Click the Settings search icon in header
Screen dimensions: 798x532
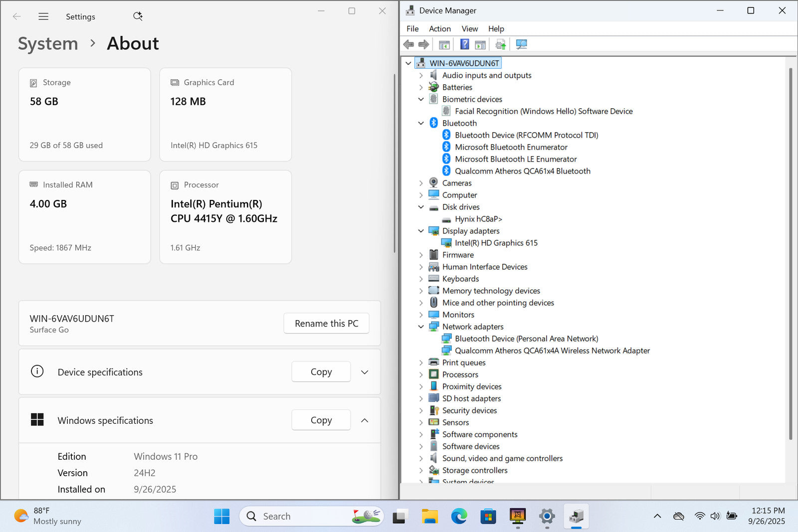tap(138, 16)
